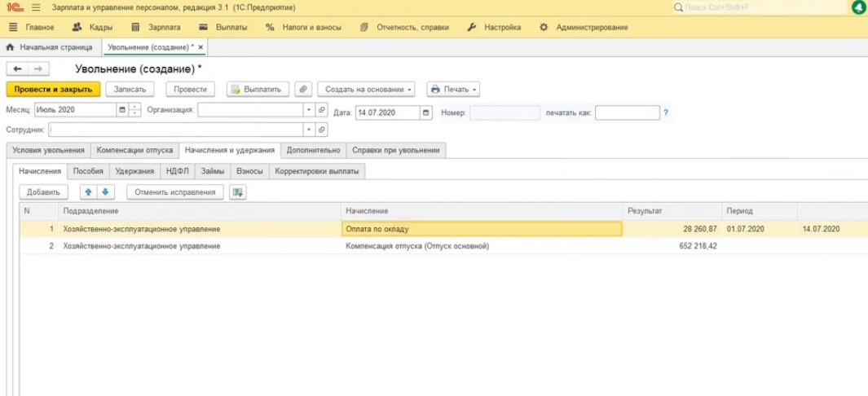Viewport: 868px width, 396px height.
Task: Open the Зарплата menu section
Action: (x=152, y=27)
